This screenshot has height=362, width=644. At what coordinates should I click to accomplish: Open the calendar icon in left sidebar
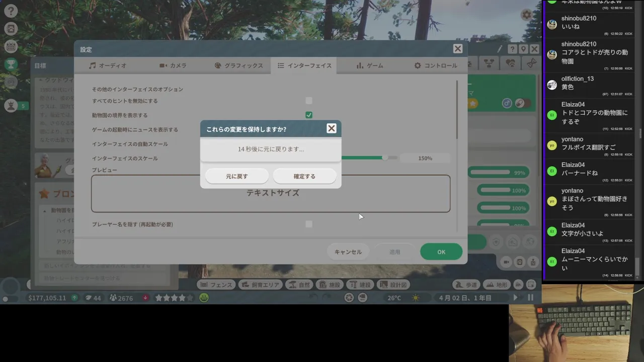pos(11,46)
